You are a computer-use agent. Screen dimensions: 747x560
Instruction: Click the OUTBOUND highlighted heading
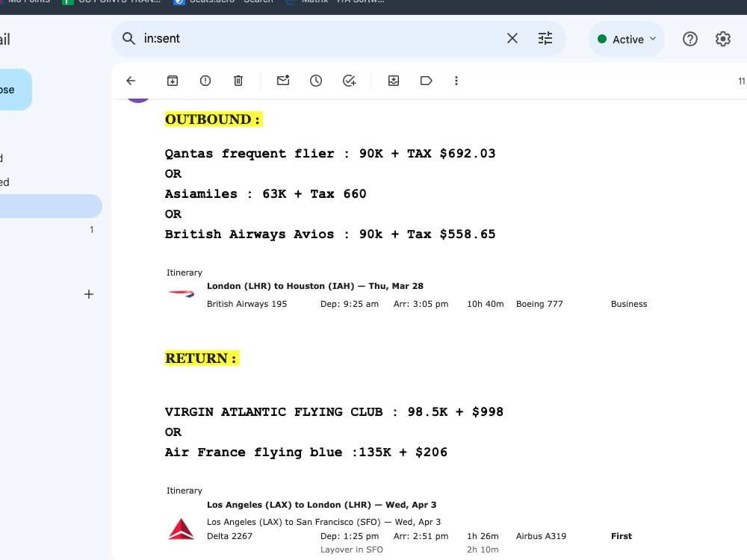(214, 119)
